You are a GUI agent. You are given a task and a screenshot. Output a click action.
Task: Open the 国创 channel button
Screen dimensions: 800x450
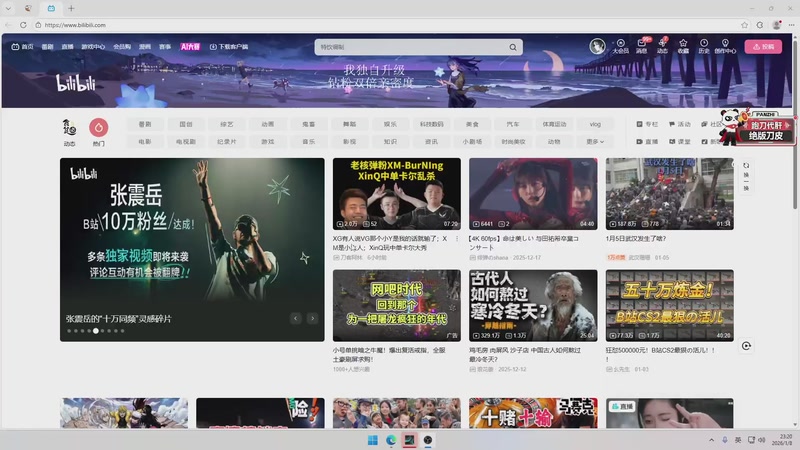click(186, 124)
